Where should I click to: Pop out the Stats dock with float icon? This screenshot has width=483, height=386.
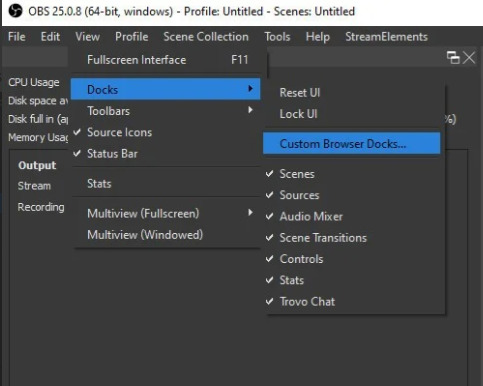[453, 58]
